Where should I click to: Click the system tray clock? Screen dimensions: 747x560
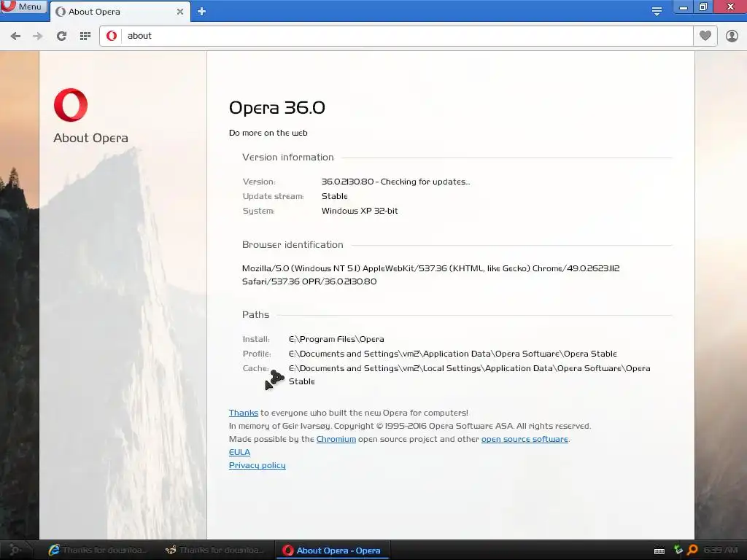click(720, 550)
